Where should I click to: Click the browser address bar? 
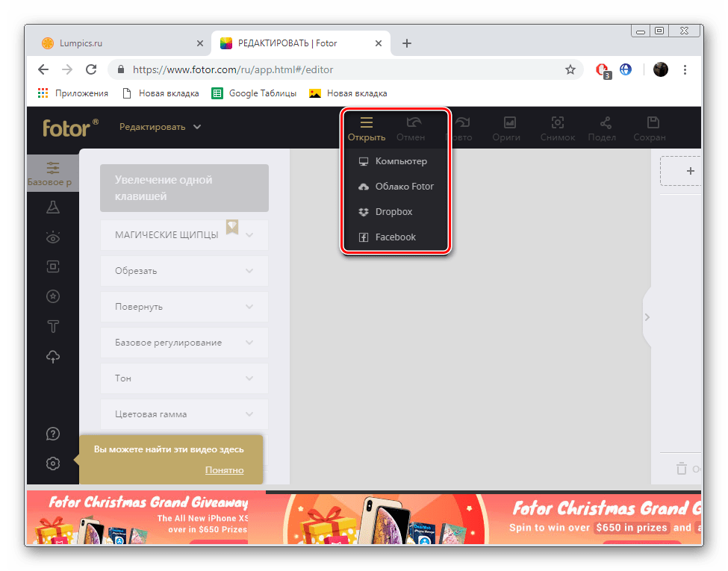(343, 69)
